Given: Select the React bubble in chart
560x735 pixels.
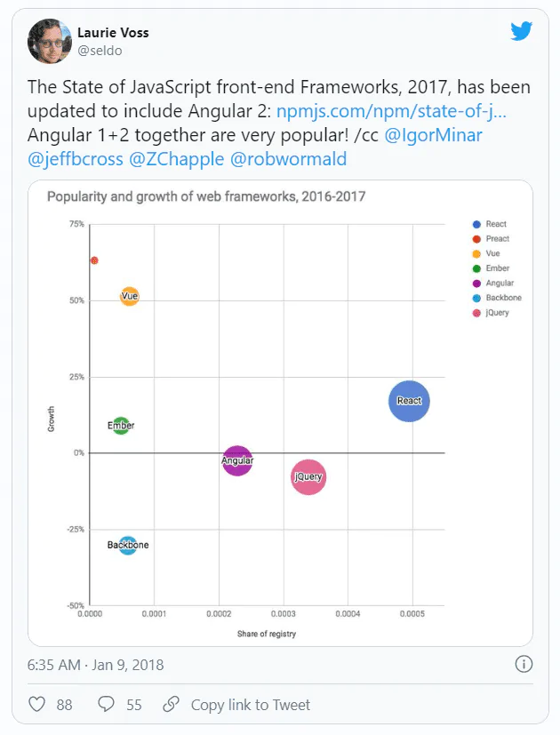Looking at the screenshot, I should pyautogui.click(x=409, y=401).
